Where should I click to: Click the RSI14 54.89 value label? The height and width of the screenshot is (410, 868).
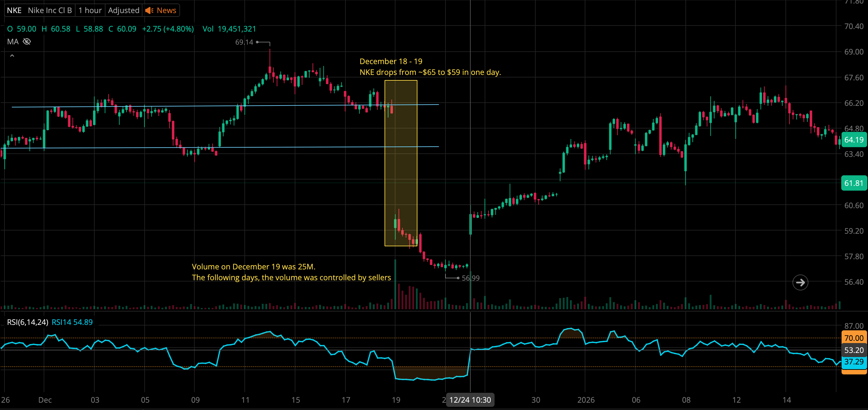(72, 322)
